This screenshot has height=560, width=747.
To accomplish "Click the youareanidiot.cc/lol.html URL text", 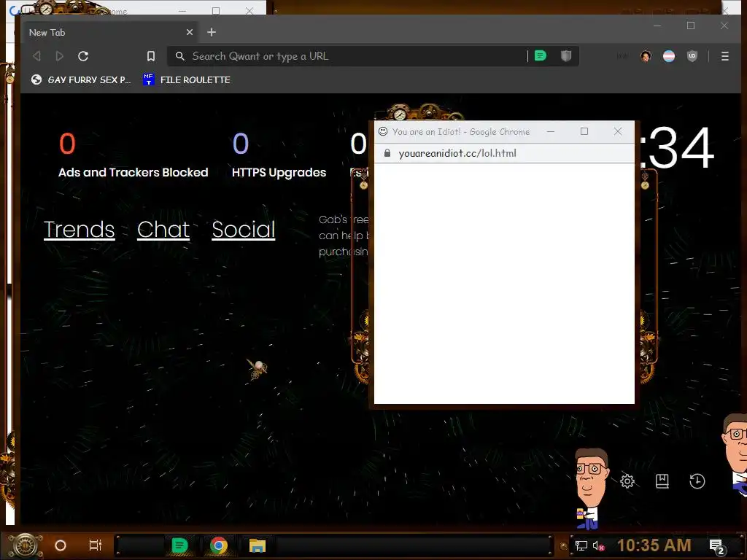I will pos(457,153).
